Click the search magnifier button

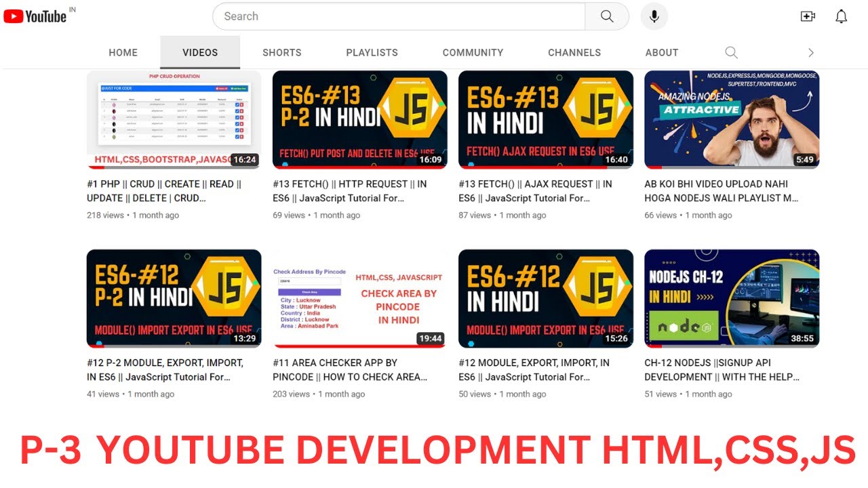607,16
